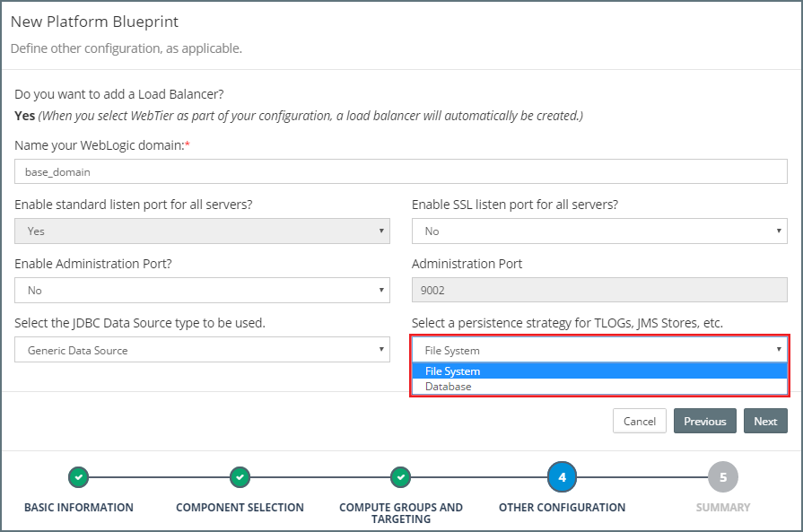Proceed with the Next button

click(x=765, y=421)
